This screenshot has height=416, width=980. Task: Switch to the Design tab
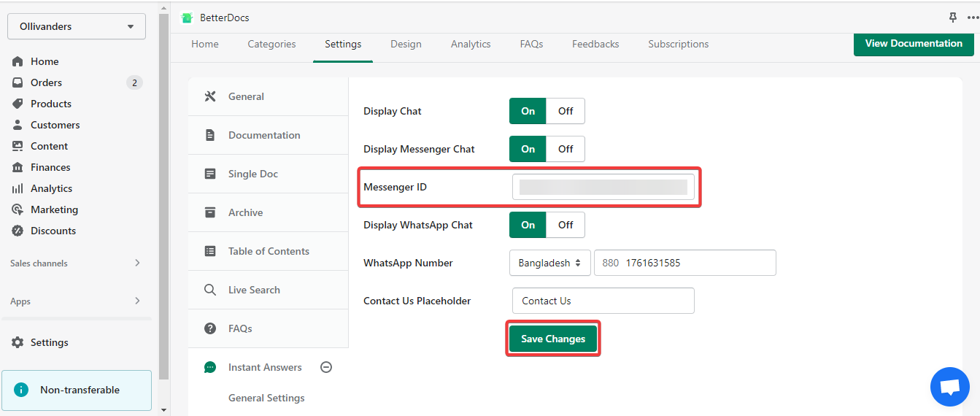[x=406, y=44]
